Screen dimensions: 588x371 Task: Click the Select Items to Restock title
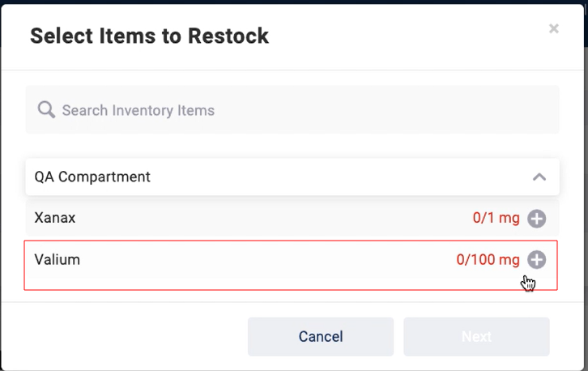click(x=150, y=36)
